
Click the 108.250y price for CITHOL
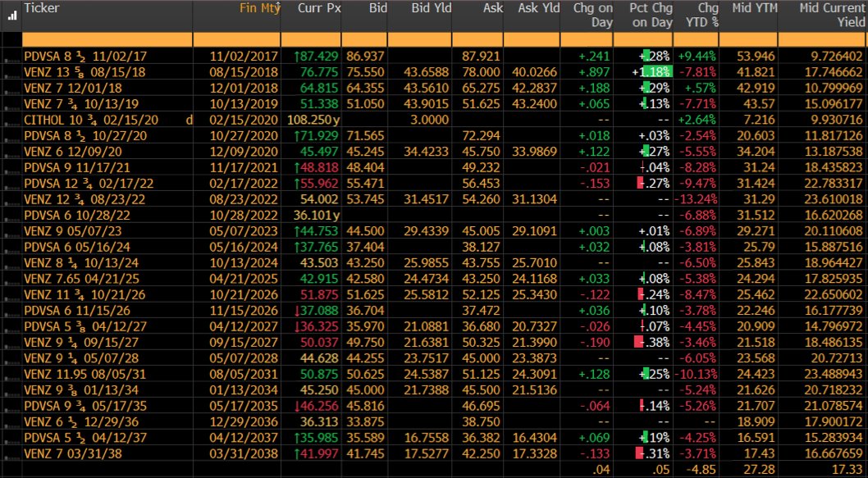pos(314,120)
